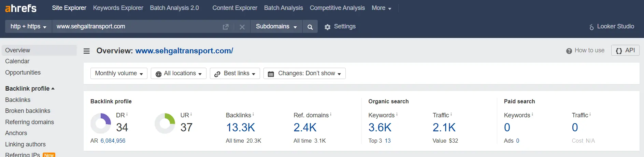Select Referring IPs in the sidebar
The image size is (644, 157).
[23, 155]
